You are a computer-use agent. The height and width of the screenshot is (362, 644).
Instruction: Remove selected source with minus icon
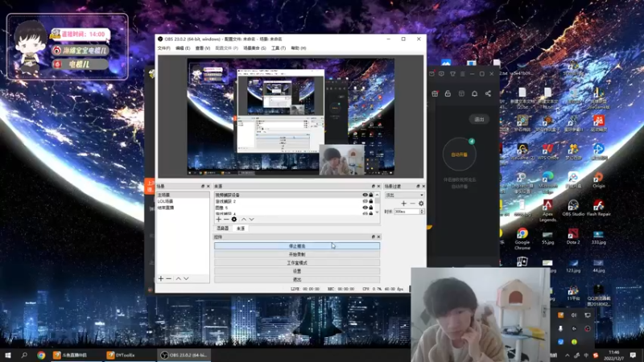click(226, 220)
